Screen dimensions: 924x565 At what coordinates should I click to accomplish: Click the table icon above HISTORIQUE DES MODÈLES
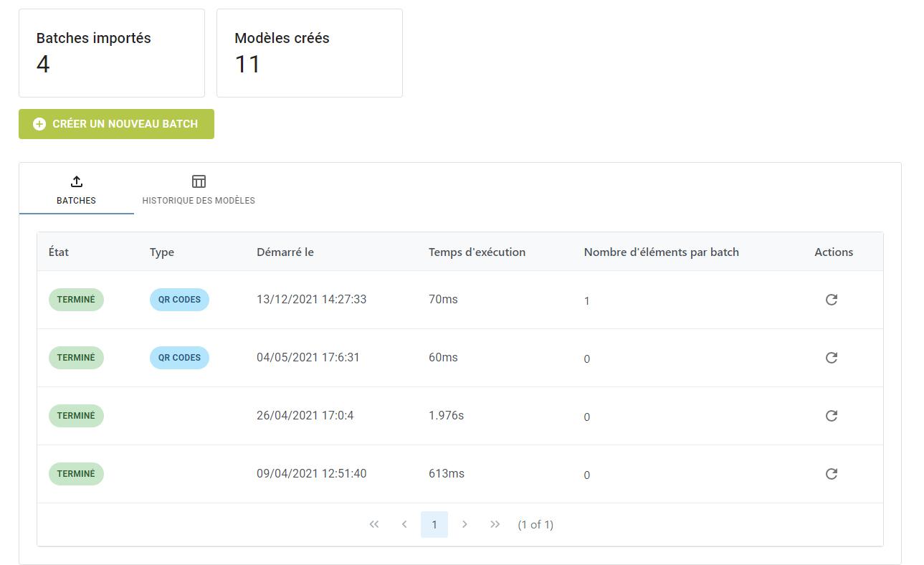198,181
